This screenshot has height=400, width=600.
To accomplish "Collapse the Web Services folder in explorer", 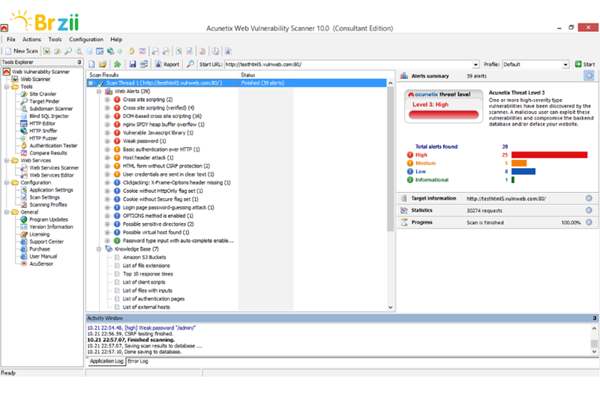I will pos(7,160).
